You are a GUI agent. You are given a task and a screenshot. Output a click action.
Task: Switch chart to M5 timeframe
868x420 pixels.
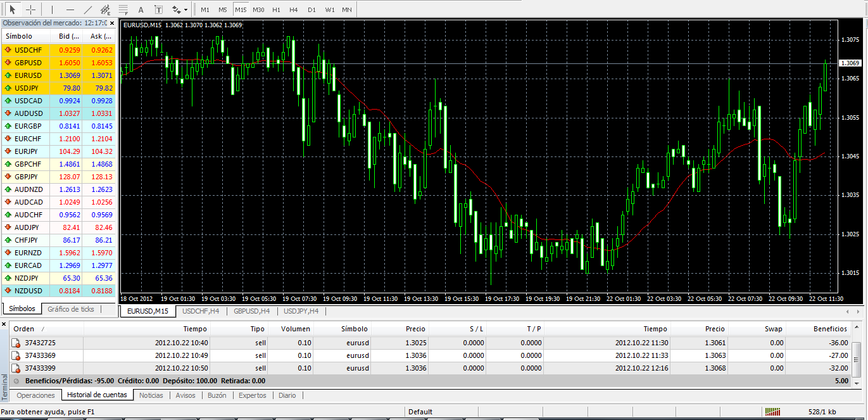tap(222, 10)
